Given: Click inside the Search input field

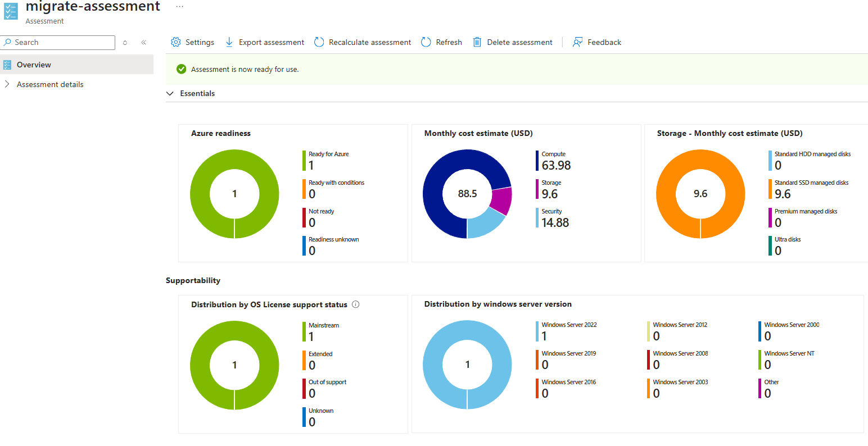Looking at the screenshot, I should coord(58,42).
